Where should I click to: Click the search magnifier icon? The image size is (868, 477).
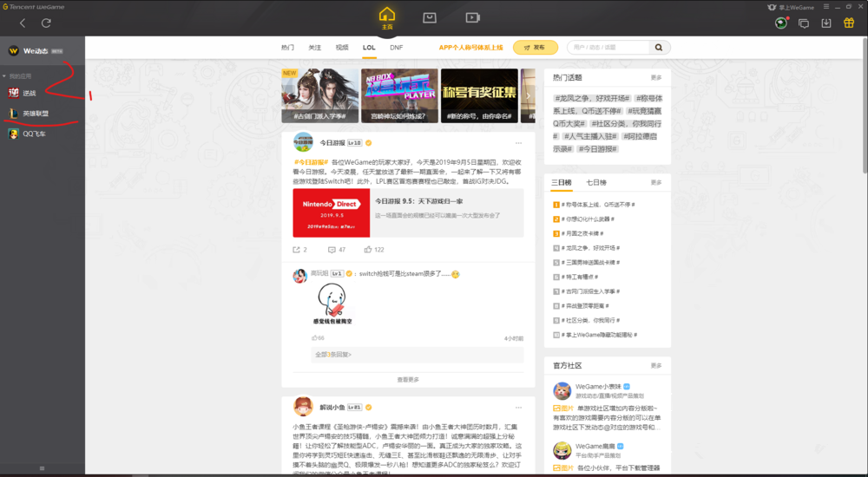(x=659, y=48)
